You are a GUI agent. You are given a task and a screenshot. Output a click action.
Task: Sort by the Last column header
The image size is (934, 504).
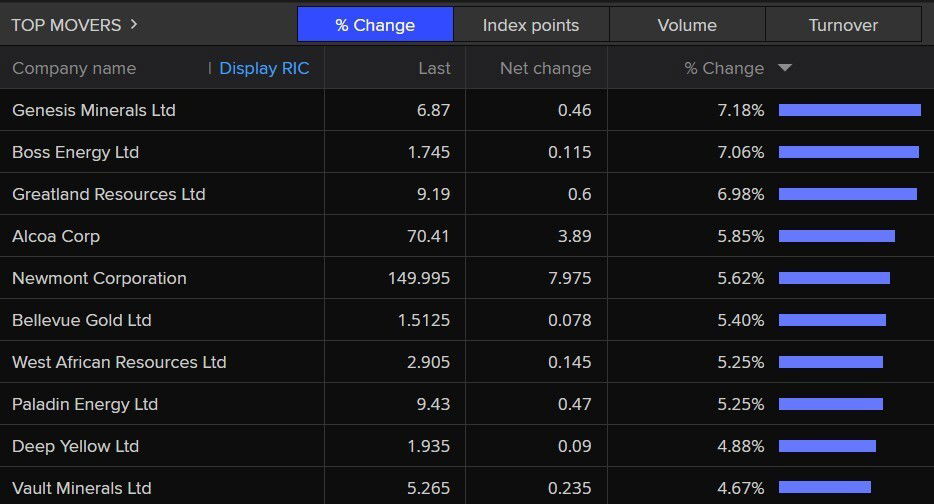[434, 68]
